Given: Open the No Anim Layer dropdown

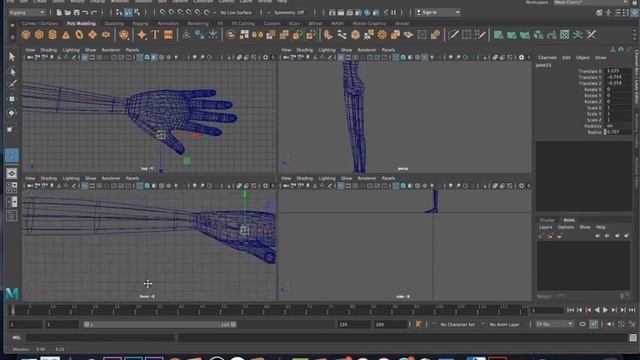Looking at the screenshot, I should 505,324.
